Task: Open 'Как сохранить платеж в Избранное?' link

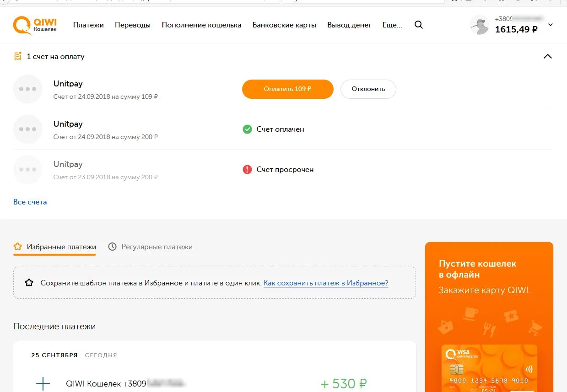Action: point(326,283)
